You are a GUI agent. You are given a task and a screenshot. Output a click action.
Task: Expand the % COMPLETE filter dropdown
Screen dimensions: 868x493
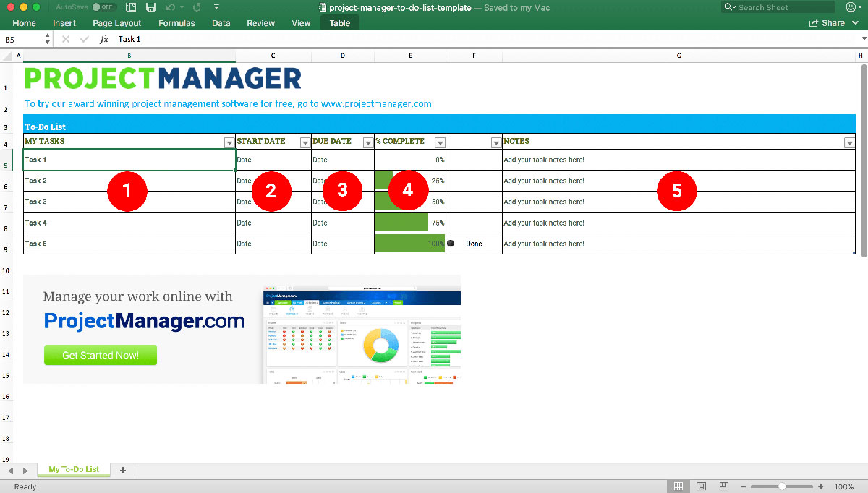point(440,142)
